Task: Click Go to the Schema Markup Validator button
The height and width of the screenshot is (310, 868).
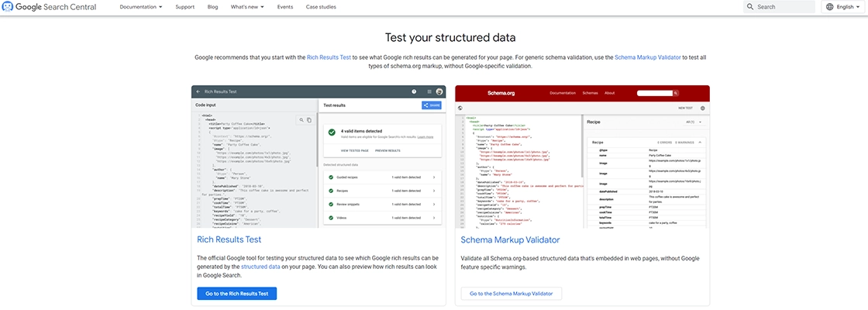Action: click(x=511, y=294)
